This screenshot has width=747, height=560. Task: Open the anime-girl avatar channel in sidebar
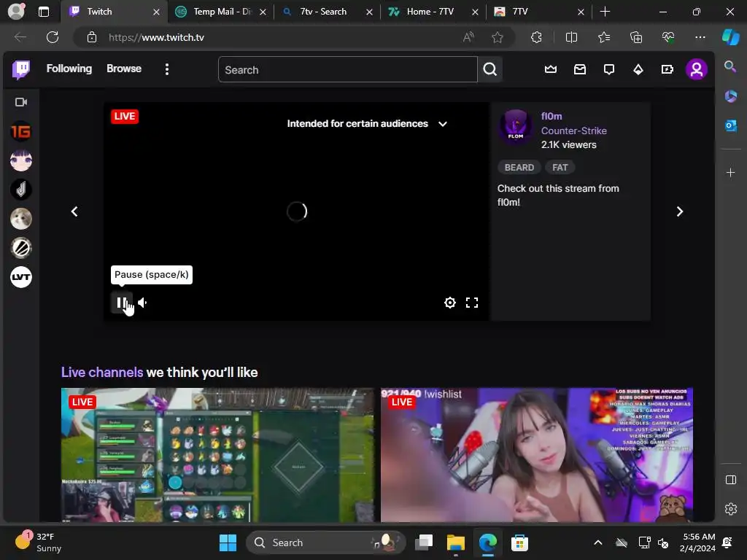pos(21,160)
